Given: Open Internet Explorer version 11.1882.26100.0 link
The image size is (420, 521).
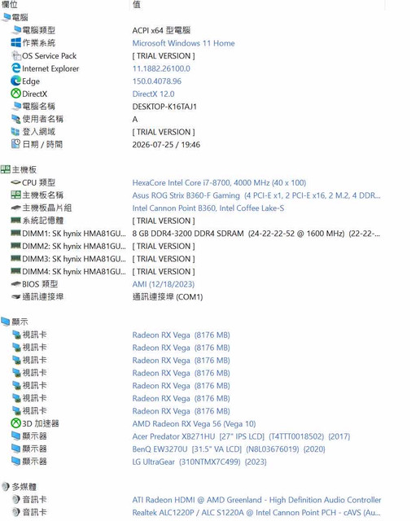Looking at the screenshot, I should (x=161, y=68).
